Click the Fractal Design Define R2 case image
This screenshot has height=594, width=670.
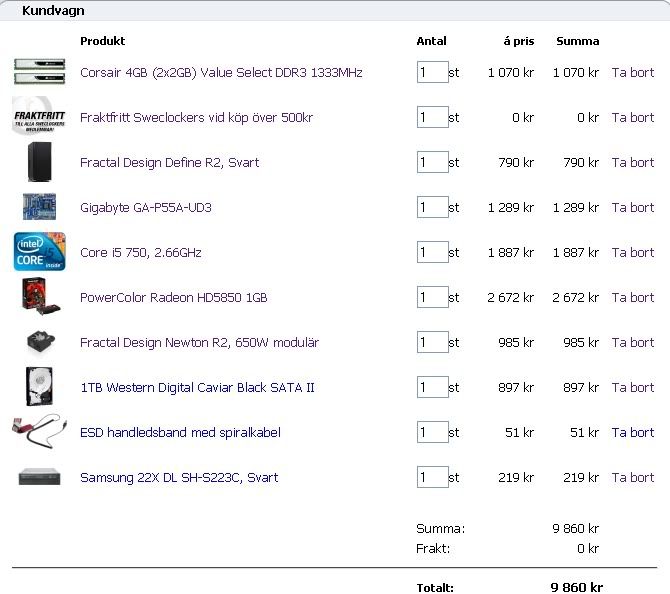[39, 162]
